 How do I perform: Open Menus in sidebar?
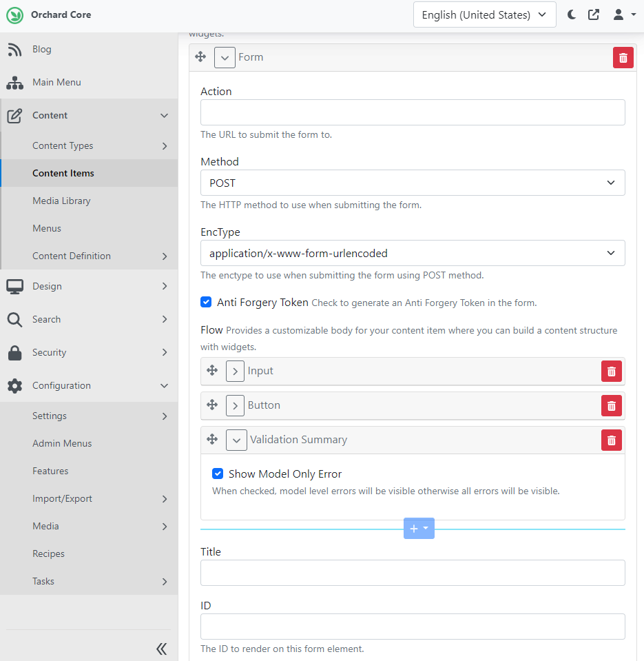(x=89, y=228)
